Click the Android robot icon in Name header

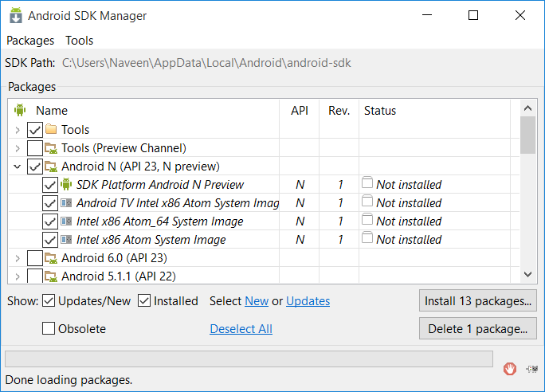click(x=21, y=111)
